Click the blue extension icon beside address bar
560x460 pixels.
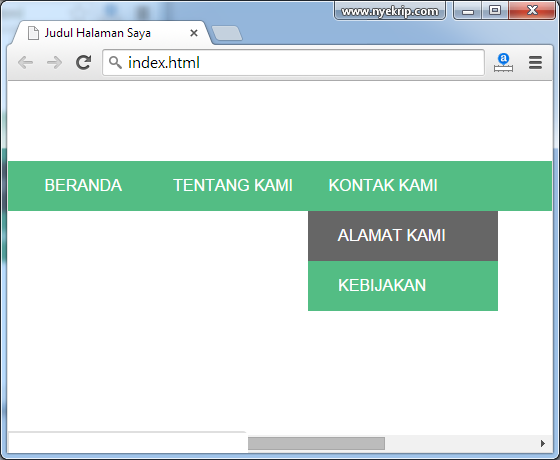503,62
